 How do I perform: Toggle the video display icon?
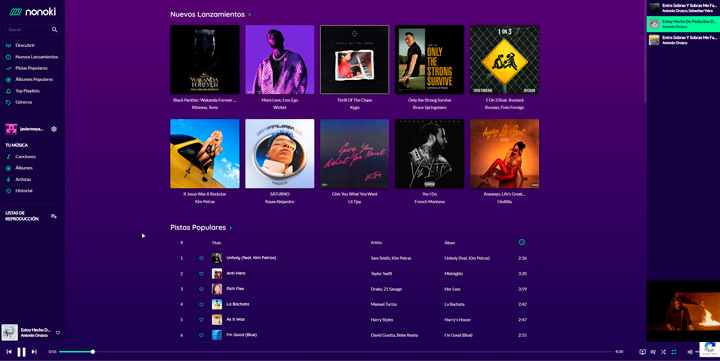(x=642, y=352)
